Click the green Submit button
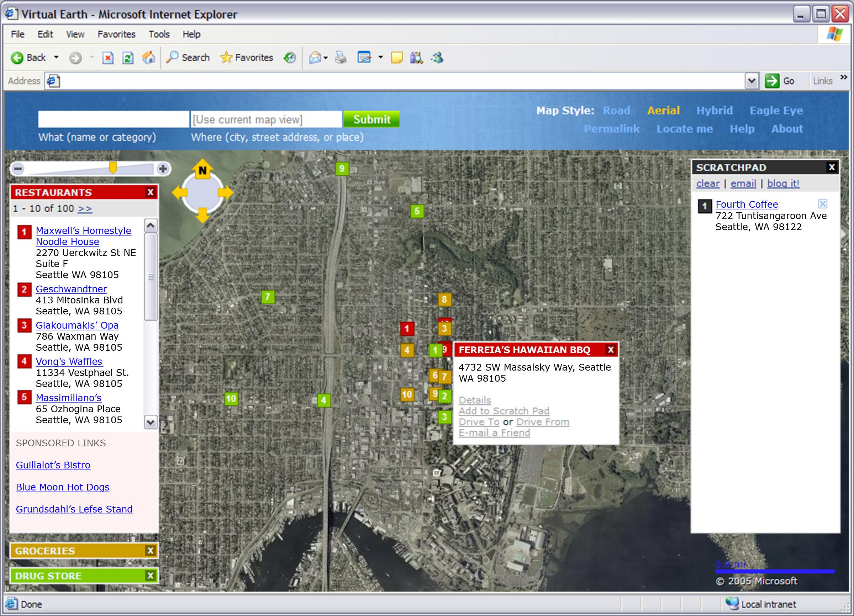854x616 pixels. [371, 119]
